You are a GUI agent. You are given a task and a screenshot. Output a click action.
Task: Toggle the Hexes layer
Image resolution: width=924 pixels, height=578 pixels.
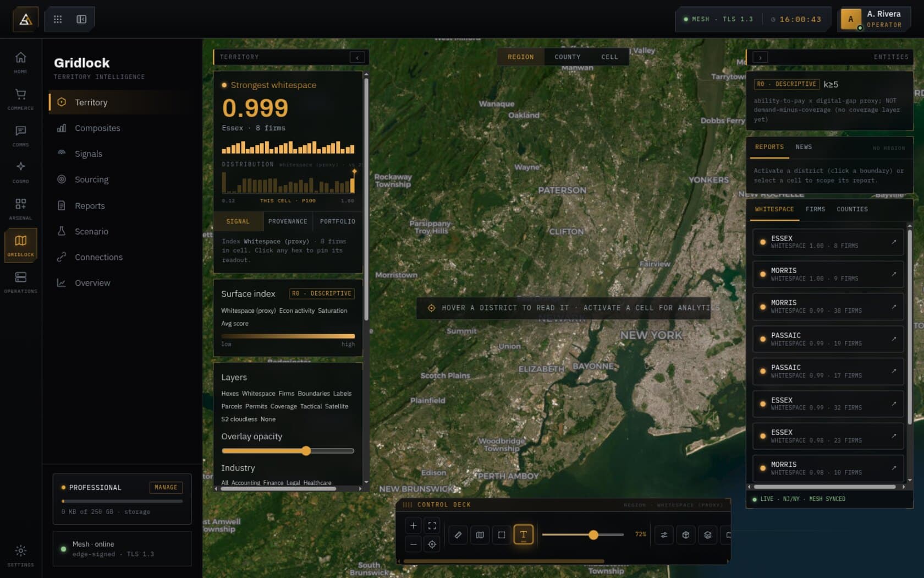(230, 394)
